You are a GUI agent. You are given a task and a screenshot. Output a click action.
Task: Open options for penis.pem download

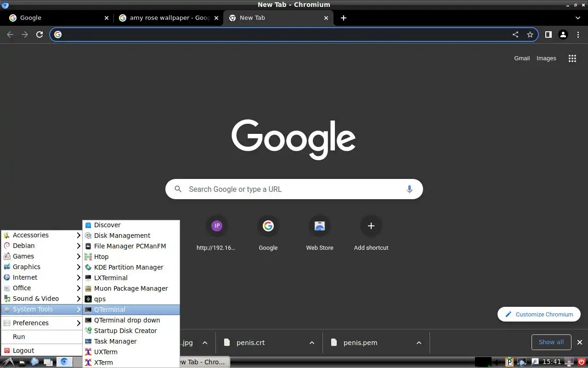pyautogui.click(x=419, y=343)
